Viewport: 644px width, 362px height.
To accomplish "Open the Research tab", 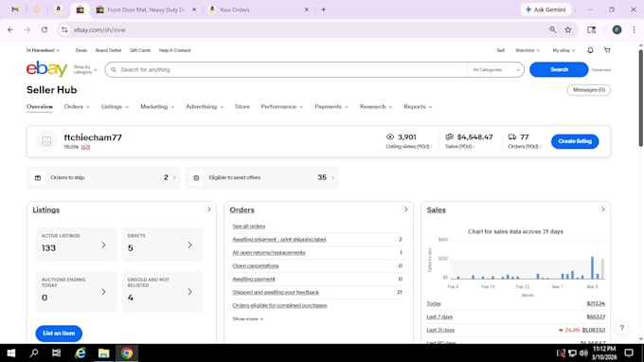I will 376,107.
